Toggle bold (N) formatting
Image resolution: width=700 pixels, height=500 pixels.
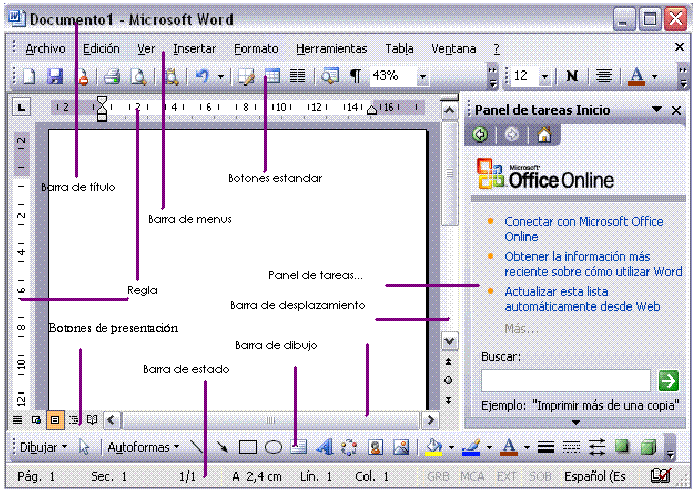[572, 76]
